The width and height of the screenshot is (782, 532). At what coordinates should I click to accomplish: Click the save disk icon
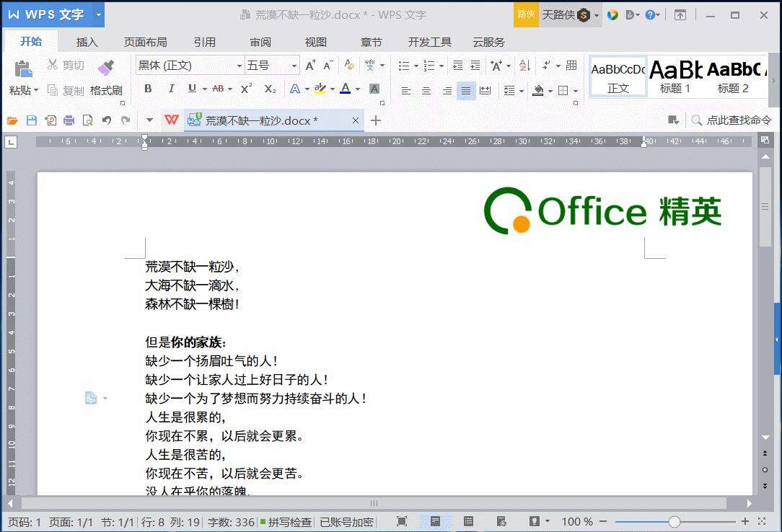[x=32, y=120]
